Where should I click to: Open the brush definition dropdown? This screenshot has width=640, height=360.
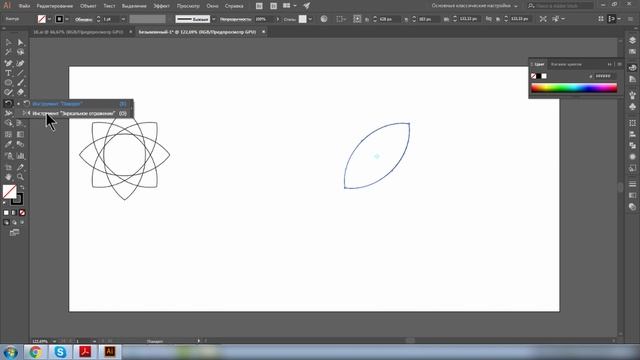click(213, 19)
